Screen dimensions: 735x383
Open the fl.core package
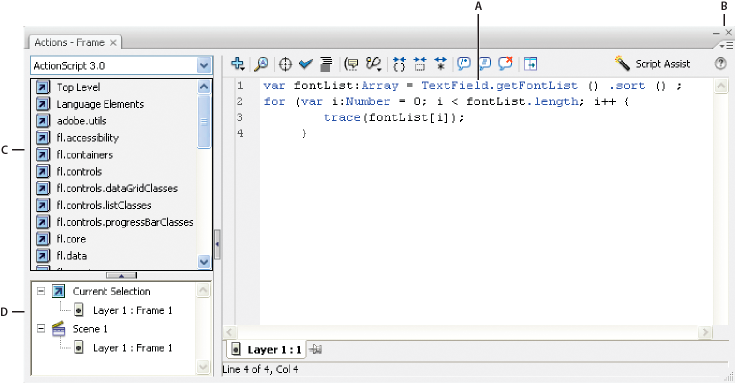click(71, 239)
